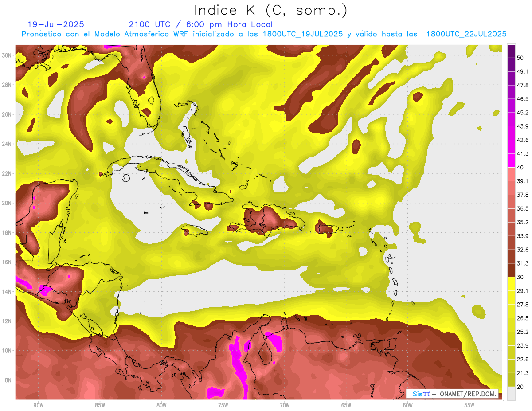Click the colorbar value 45.2
Image resolution: width=532 pixels, height=411 pixels.
click(x=523, y=113)
